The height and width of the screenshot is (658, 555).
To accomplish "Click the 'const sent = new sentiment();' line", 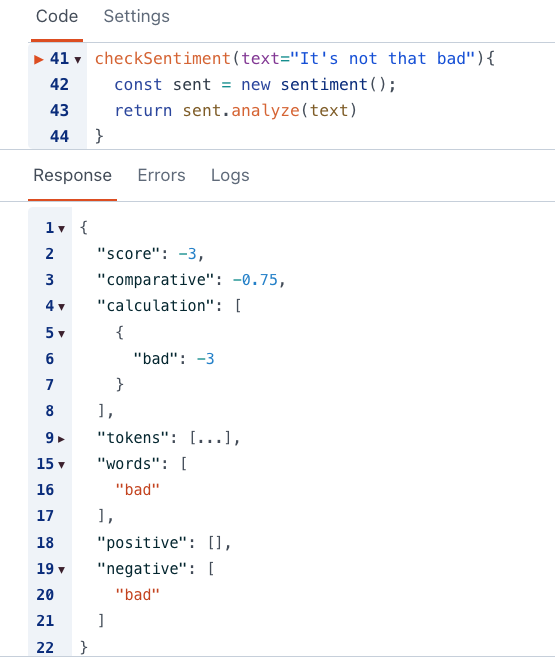I will 255,85.
